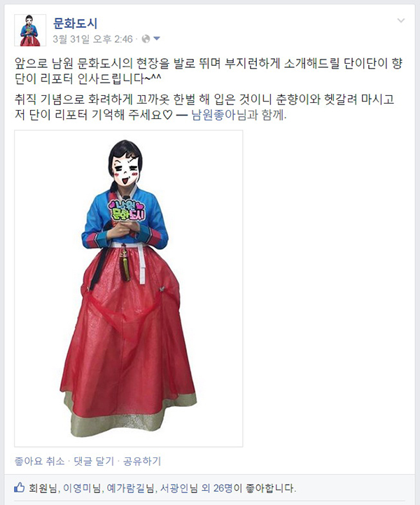Open the hanbok photo attachment
Viewport: 420px width, 505px height.
coord(128,289)
